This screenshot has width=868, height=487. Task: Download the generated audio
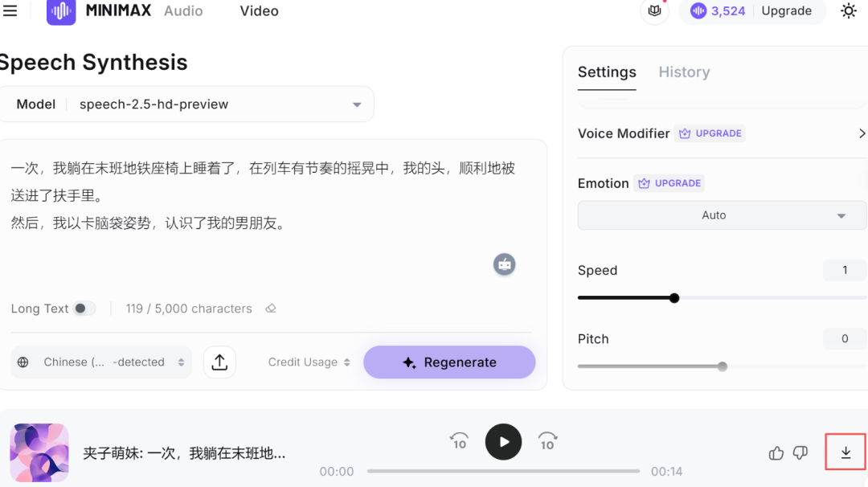point(845,452)
